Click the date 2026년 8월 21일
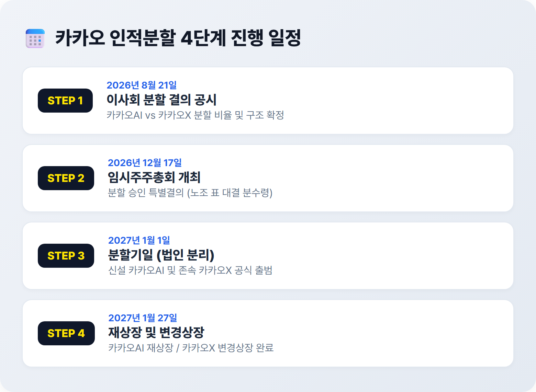536x392 pixels. pos(142,85)
